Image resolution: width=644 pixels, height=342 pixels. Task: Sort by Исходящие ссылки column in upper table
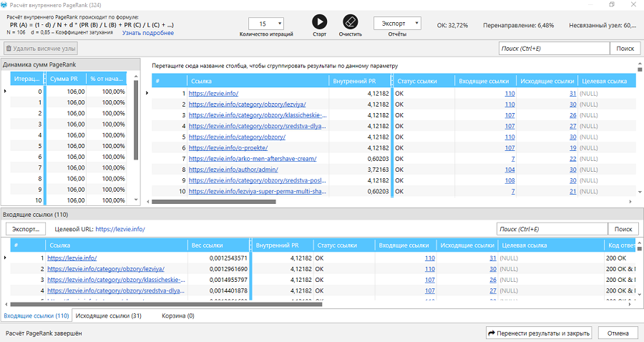pos(547,81)
